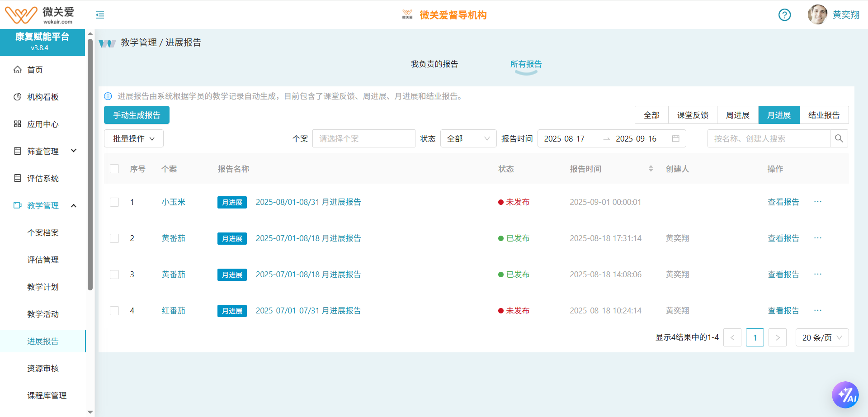
Task: Click the search magnifier icon
Action: tap(839, 138)
